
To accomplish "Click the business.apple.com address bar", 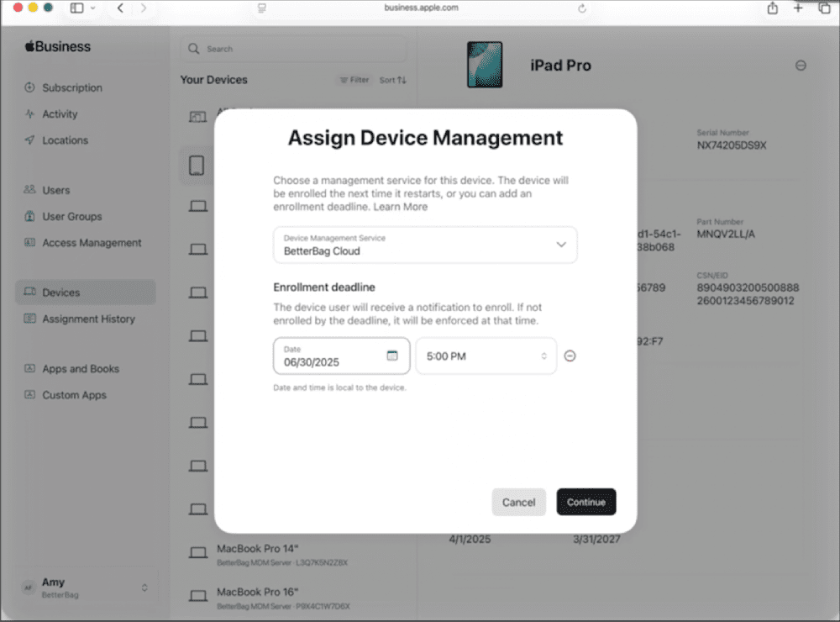I will coord(421,8).
